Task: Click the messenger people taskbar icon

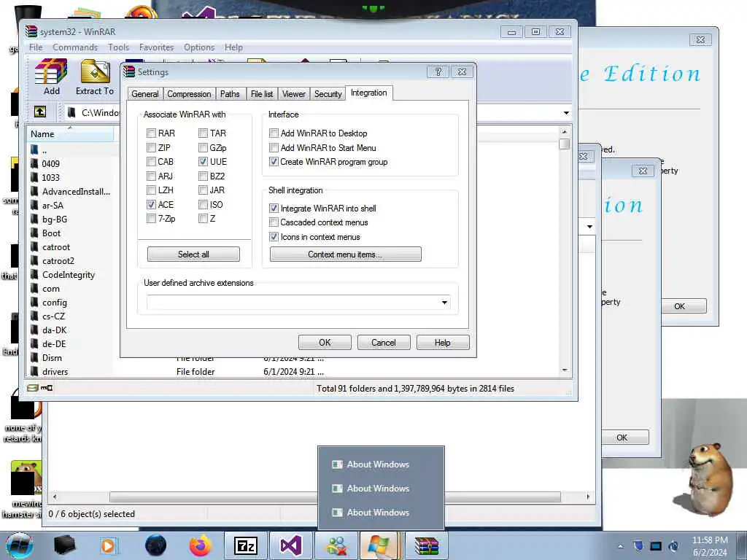Action: pyautogui.click(x=336, y=545)
